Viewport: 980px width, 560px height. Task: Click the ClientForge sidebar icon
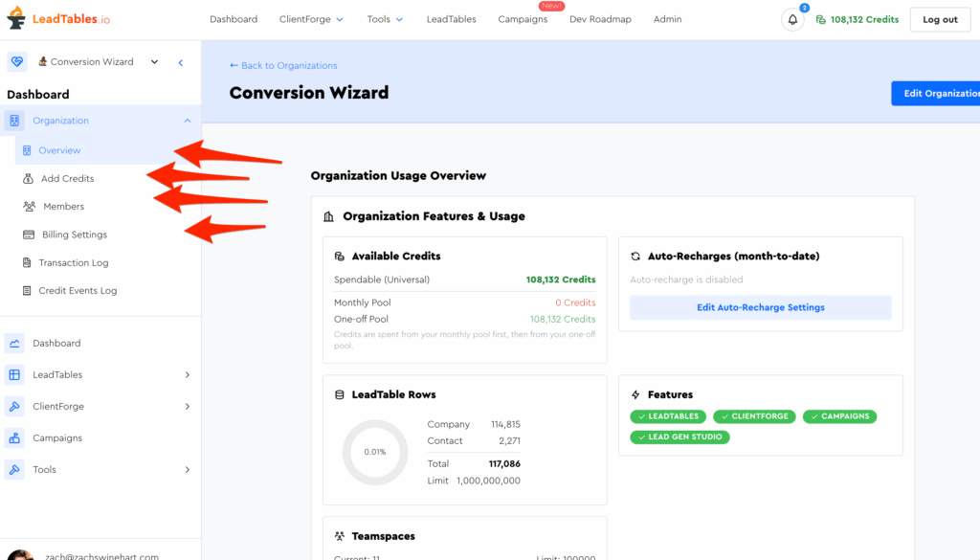pyautogui.click(x=14, y=407)
